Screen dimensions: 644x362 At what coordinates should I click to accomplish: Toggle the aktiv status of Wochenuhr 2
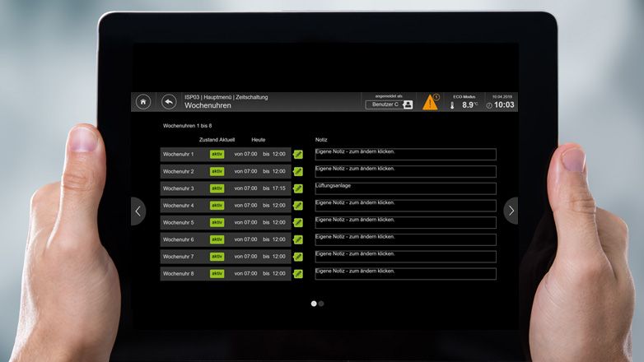[217, 171]
